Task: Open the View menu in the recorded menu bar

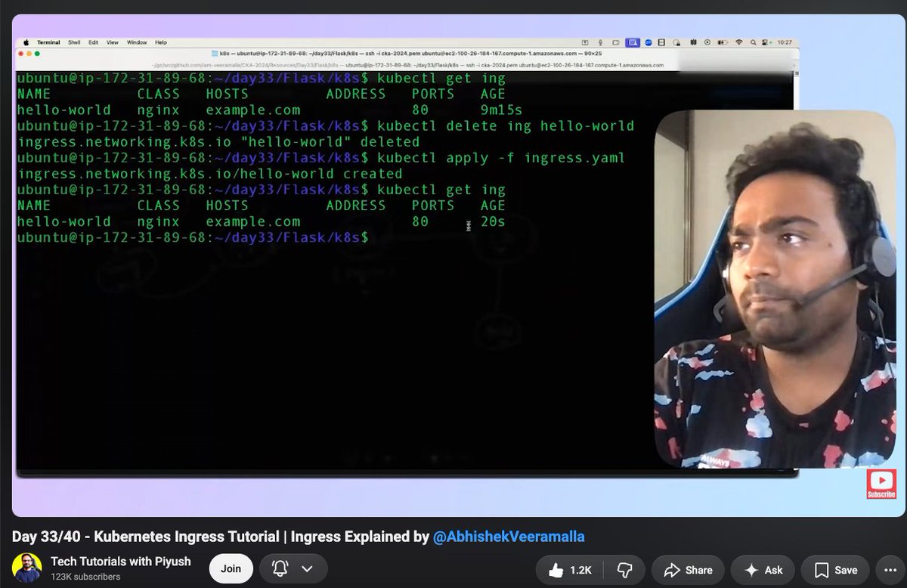Action: tap(113, 42)
